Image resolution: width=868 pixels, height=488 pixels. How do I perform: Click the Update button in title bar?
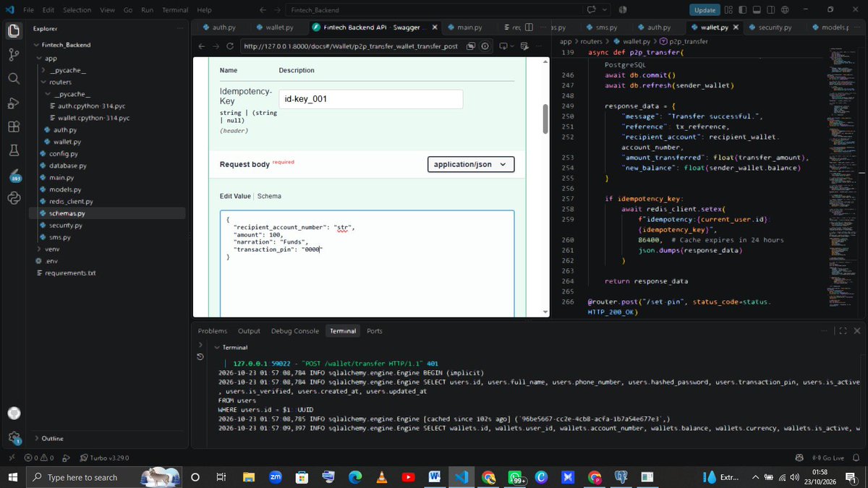coord(705,10)
